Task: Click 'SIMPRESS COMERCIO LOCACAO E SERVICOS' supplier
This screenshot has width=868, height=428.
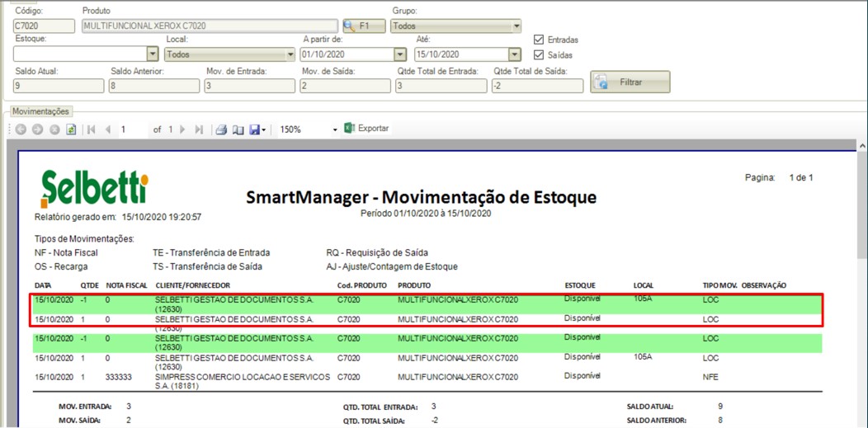Action: pyautogui.click(x=243, y=377)
